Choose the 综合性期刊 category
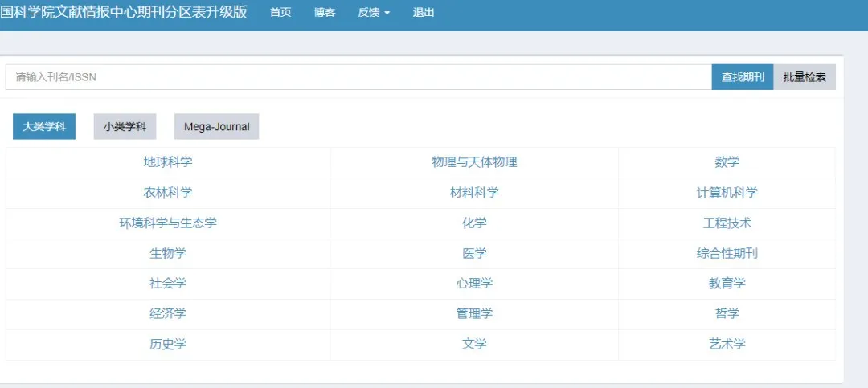This screenshot has height=388, width=868. point(727,253)
